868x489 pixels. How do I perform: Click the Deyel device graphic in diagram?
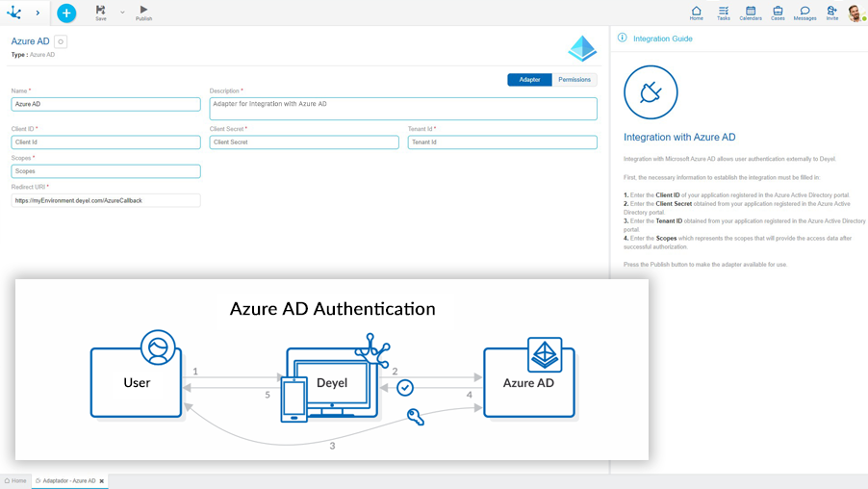332,382
